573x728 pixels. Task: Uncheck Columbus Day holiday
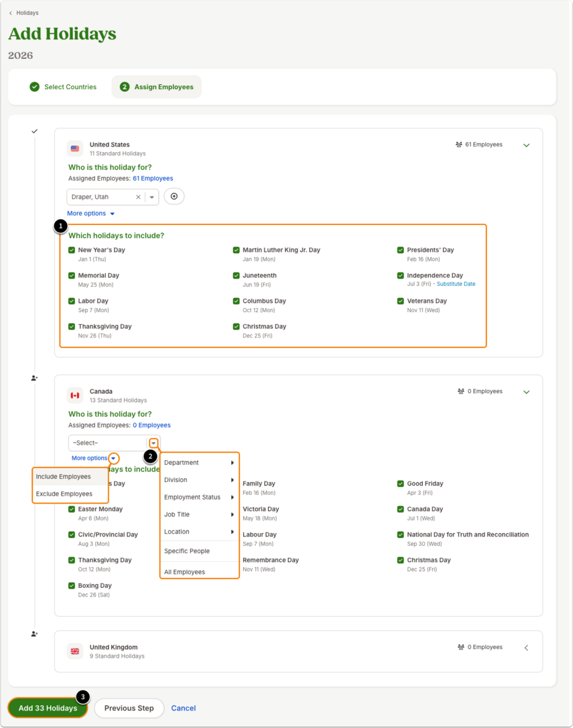point(236,301)
